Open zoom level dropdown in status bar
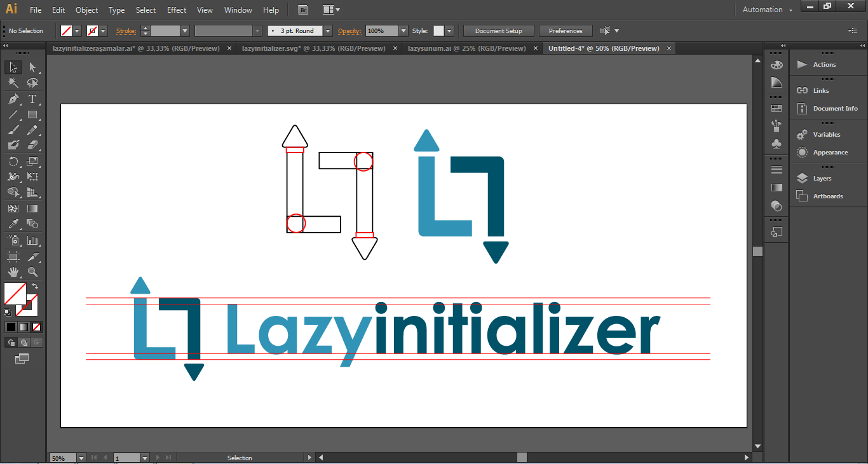The image size is (868, 464). coord(81,458)
